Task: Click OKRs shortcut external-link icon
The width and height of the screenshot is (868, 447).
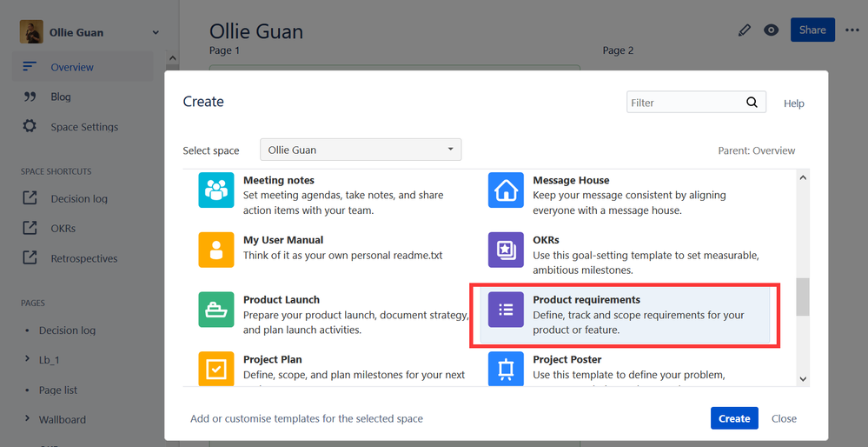Action: pyautogui.click(x=30, y=228)
